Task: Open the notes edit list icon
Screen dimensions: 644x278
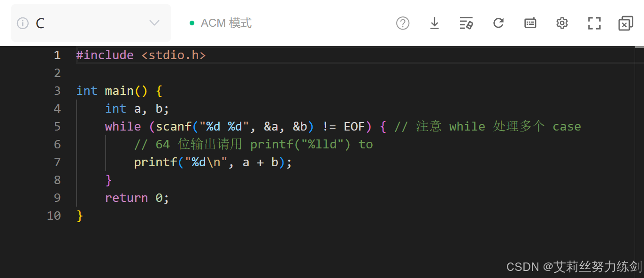Action: tap(466, 23)
